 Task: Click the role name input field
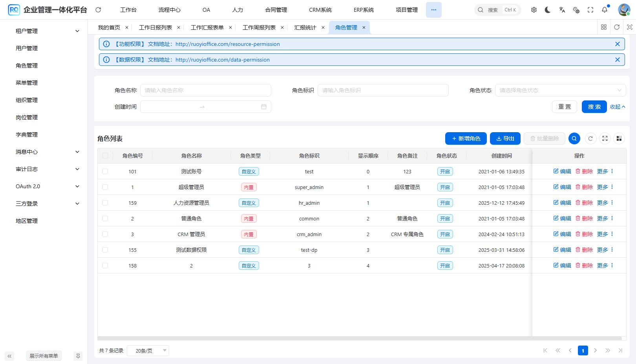206,90
